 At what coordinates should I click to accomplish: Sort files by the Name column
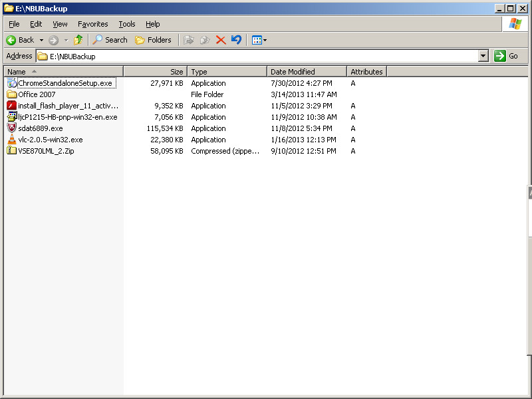(63, 72)
